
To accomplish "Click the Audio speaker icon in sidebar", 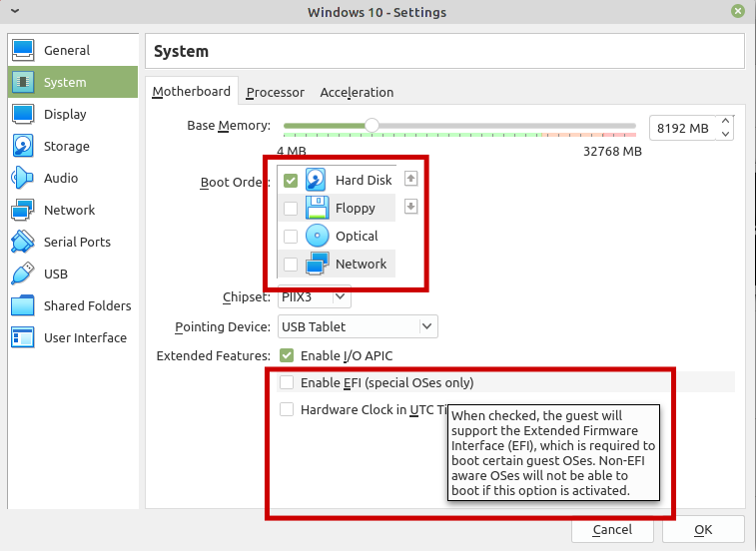I will [23, 178].
